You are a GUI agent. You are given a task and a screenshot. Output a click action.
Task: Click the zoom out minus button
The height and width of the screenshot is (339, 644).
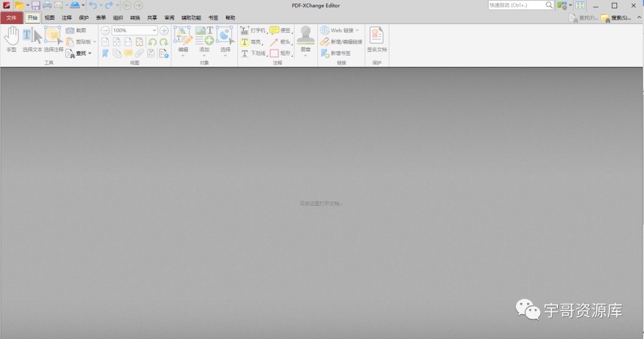pos(105,30)
